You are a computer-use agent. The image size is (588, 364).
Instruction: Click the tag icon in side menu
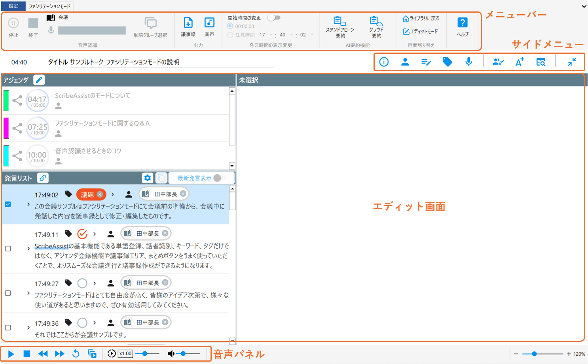coord(447,62)
